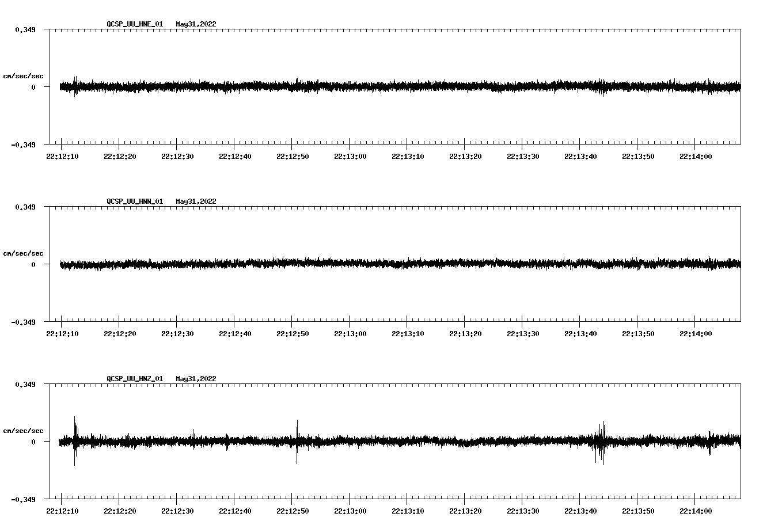This screenshot has width=782, height=532.
Task: Click the zero axis label on HNZ plot
Action: pos(33,442)
